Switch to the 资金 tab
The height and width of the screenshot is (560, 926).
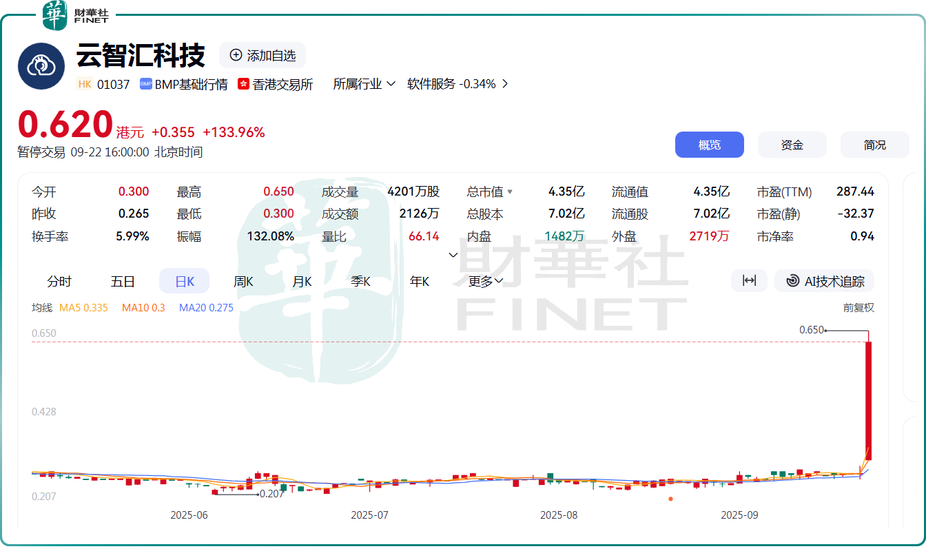pos(792,145)
